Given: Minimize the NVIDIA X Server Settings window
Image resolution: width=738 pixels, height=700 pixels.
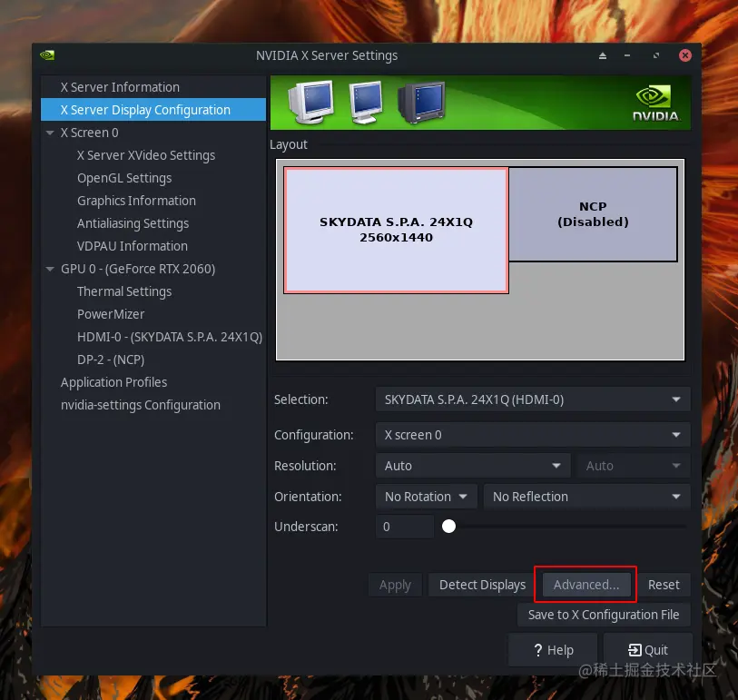Looking at the screenshot, I should 627,55.
